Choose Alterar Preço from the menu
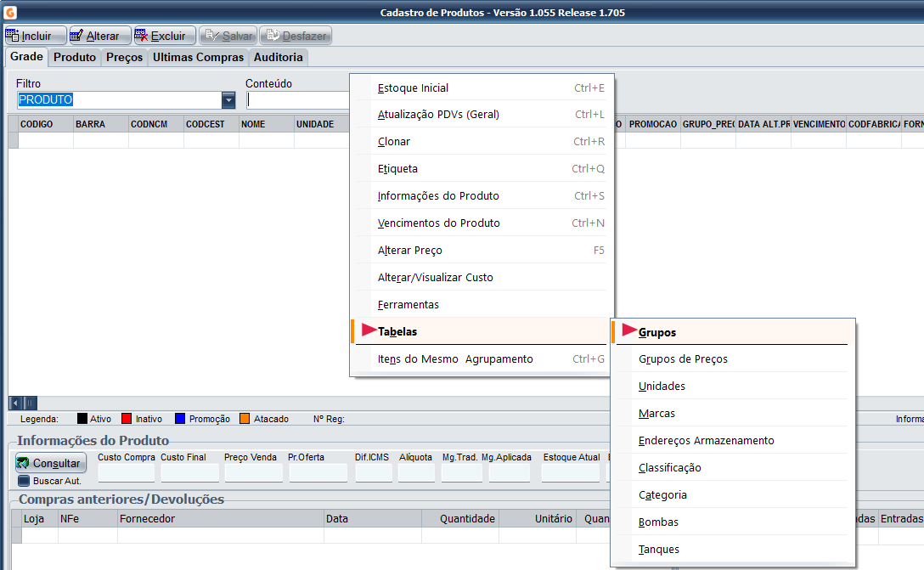Viewport: 924px width, 570px height. click(481, 250)
